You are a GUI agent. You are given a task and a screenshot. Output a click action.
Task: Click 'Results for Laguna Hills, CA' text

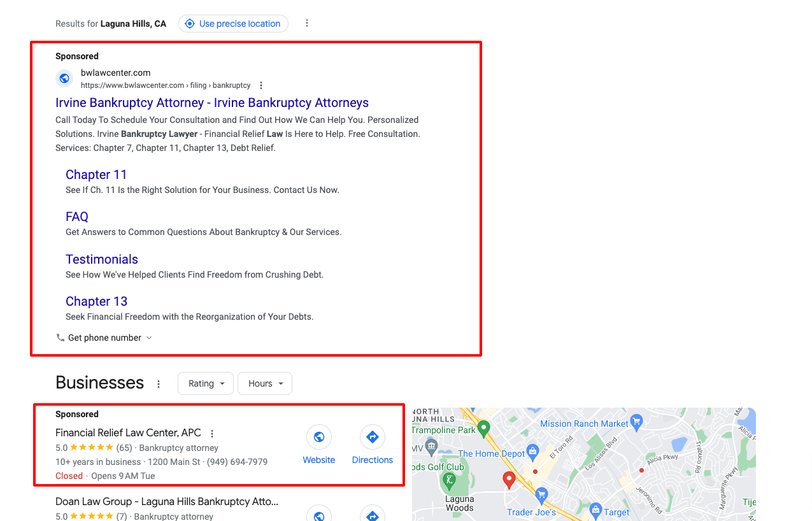point(111,24)
